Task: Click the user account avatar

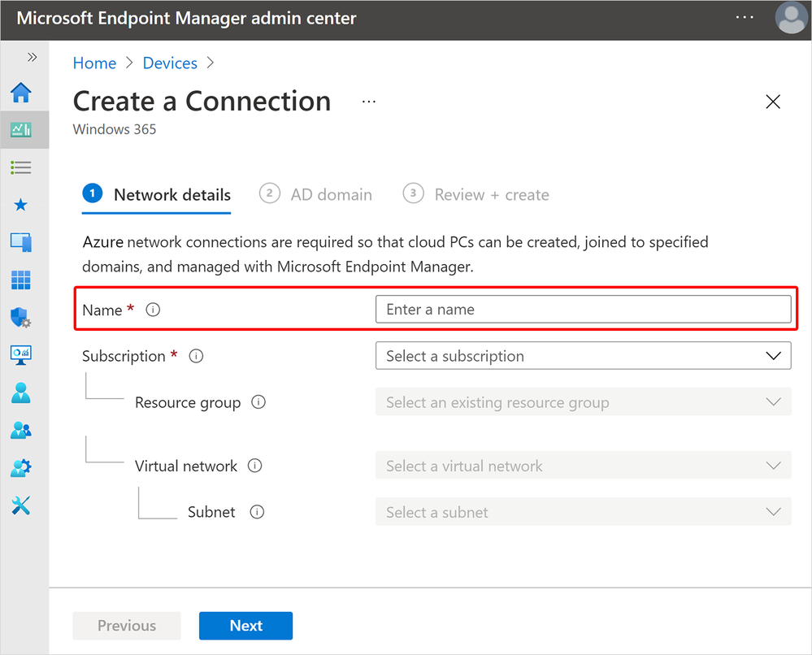Action: 791,18
